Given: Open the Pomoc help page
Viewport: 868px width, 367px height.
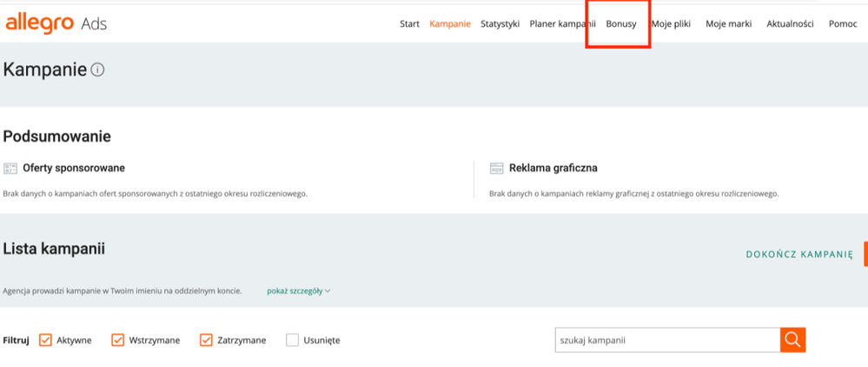Looking at the screenshot, I should (x=842, y=24).
